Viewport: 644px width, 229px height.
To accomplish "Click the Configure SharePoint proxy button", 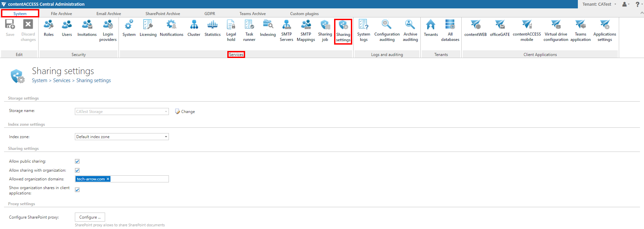I will click(90, 217).
